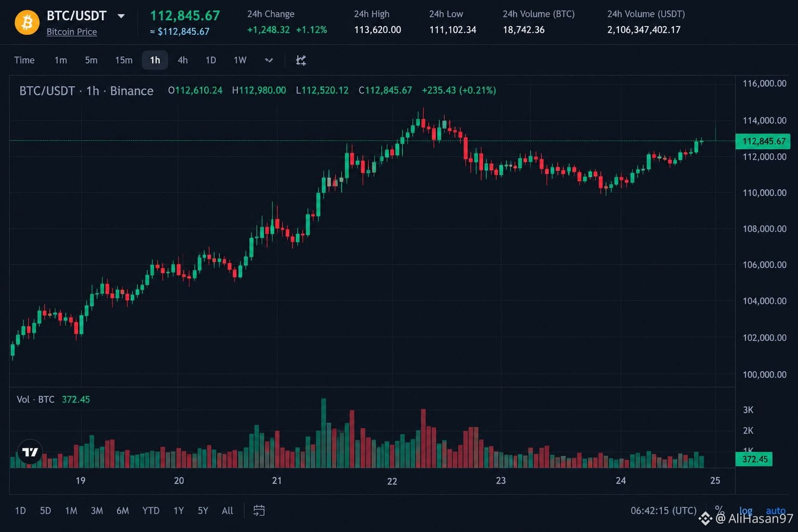Set range to 1D at bottom
The height and width of the screenshot is (532, 798).
tap(20, 511)
